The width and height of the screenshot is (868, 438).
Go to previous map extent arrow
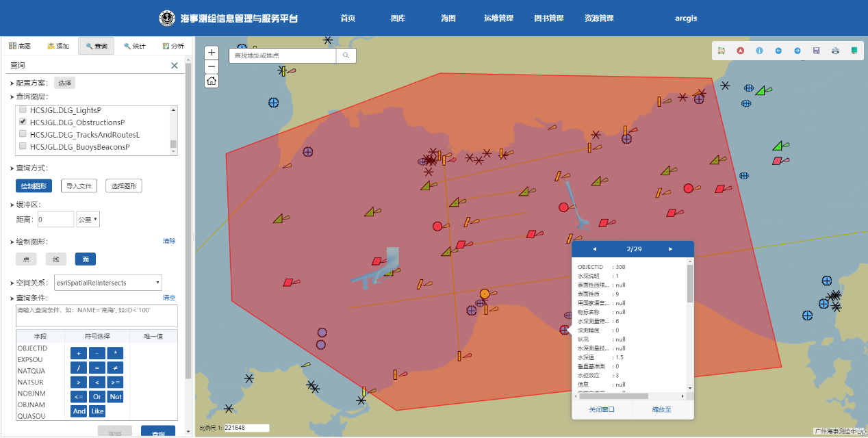click(778, 51)
